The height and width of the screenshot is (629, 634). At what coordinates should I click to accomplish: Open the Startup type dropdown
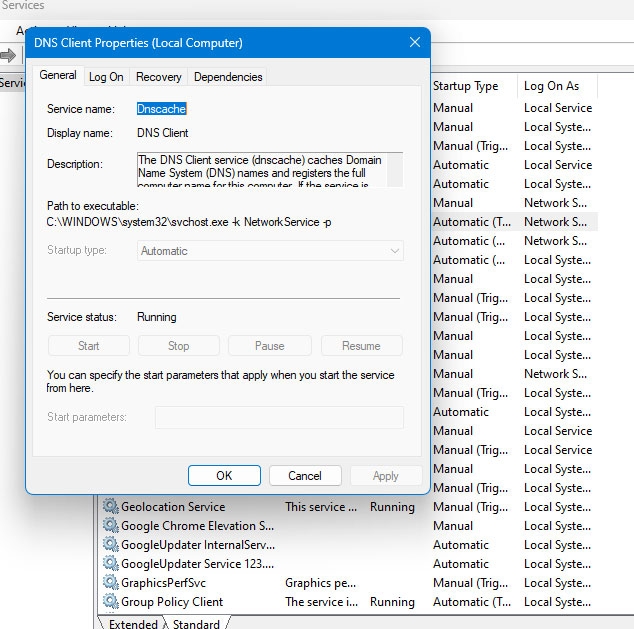pyautogui.click(x=270, y=251)
